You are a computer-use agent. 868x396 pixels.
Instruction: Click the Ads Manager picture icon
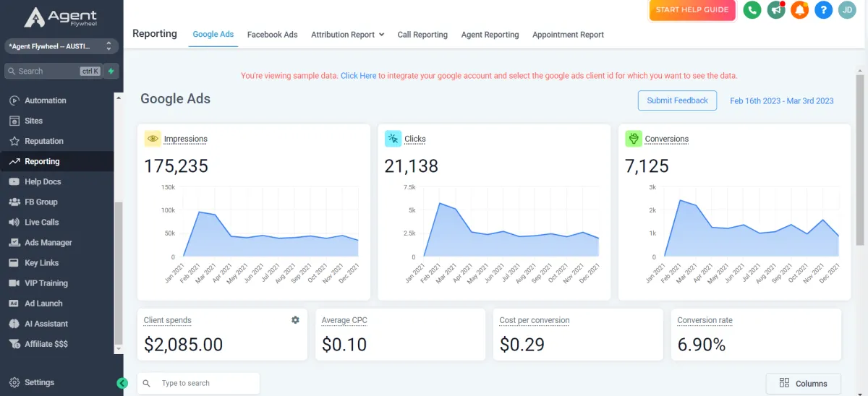pos(14,243)
